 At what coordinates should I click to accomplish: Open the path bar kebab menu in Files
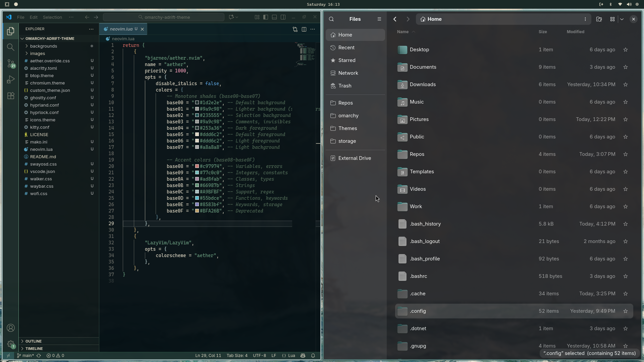[x=585, y=19]
